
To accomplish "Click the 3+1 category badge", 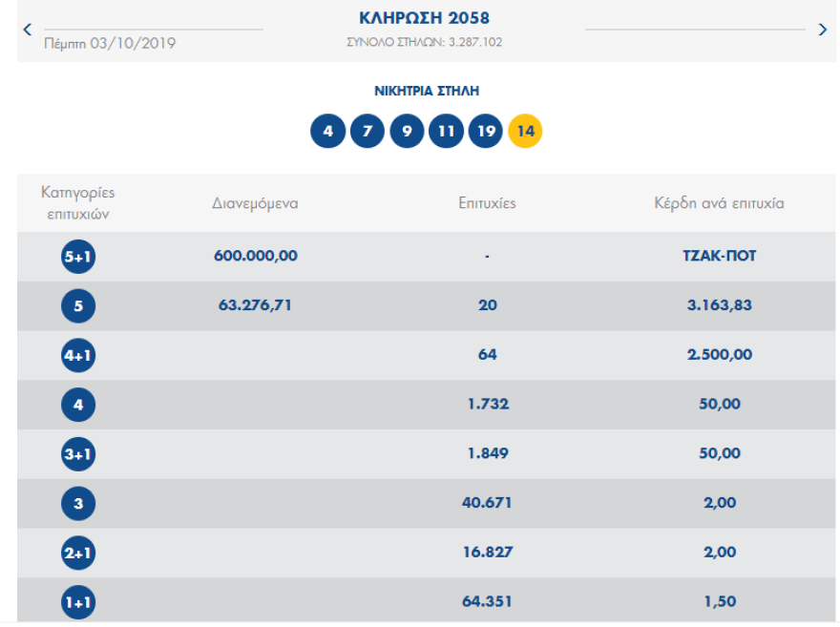I will point(78,454).
